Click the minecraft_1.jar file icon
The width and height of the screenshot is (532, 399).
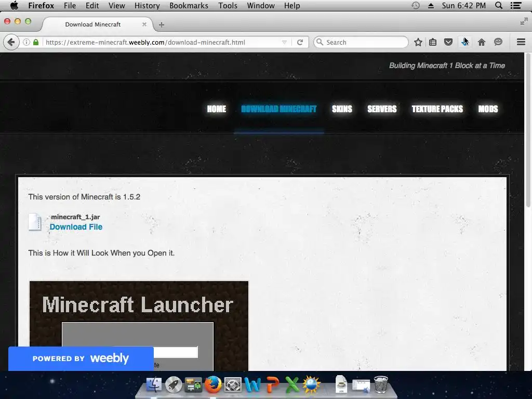(35, 222)
